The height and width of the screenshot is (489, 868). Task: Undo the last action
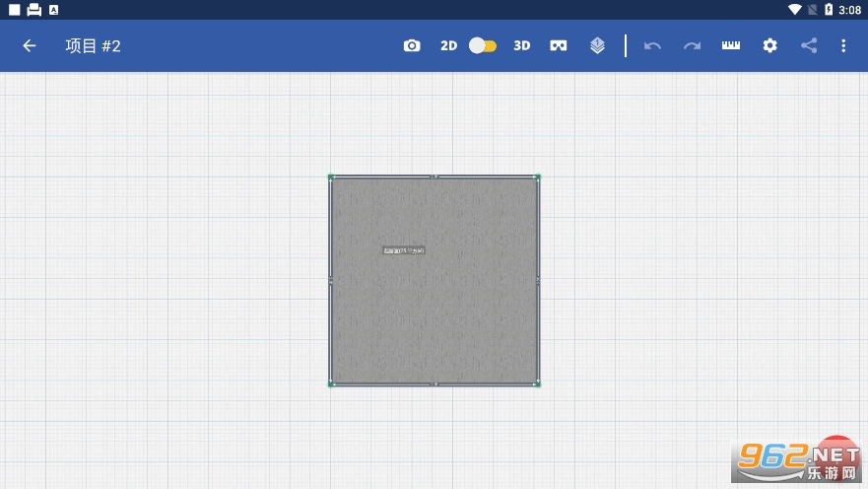click(652, 45)
